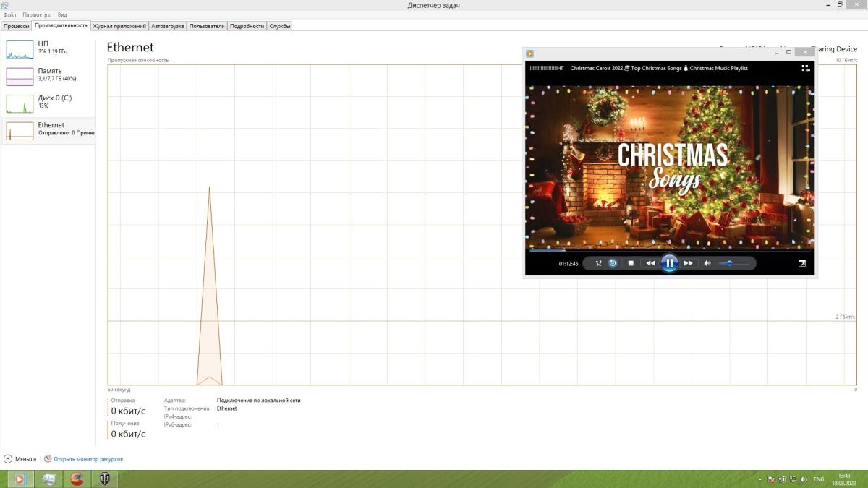
Task: Open the system tray volume icon
Action: pos(804,479)
